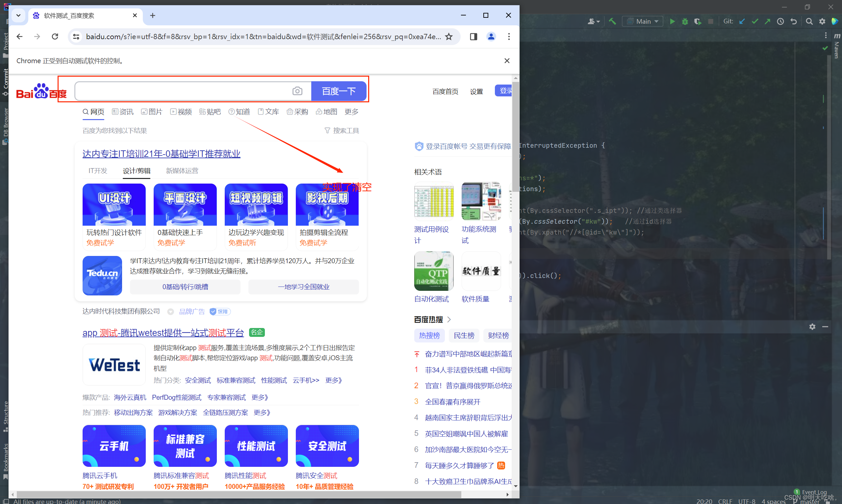Dismiss the automated-test infobar
The height and width of the screenshot is (504, 842).
pyautogui.click(x=507, y=61)
